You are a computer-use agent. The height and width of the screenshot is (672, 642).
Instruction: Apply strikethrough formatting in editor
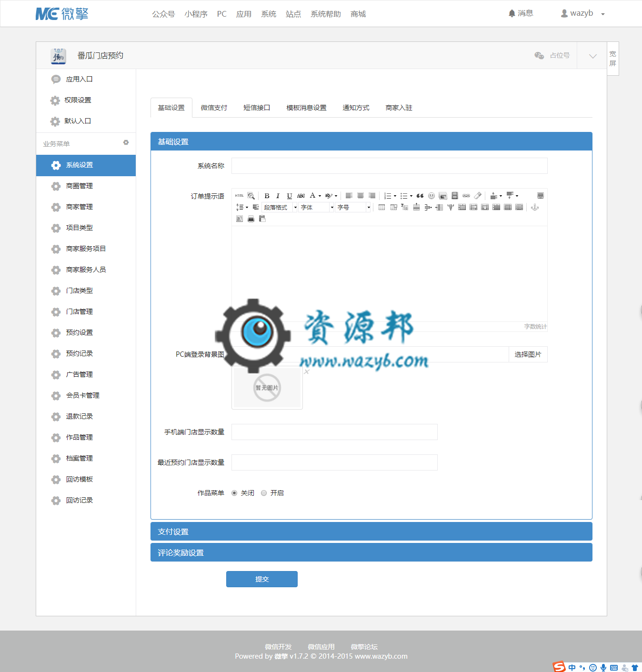(301, 196)
